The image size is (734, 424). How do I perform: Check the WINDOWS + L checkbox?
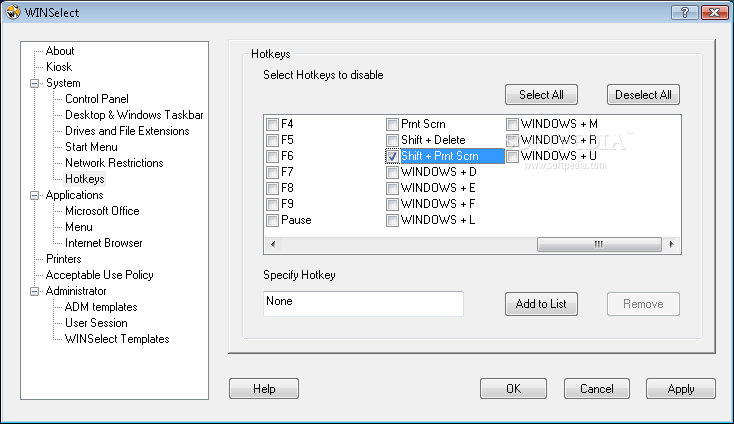(392, 220)
